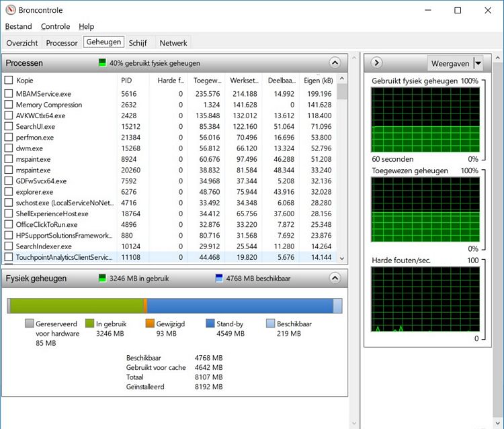Viewport: 504px width, 429px height.
Task: Click process list scrollbar up arrow
Action: point(342,79)
